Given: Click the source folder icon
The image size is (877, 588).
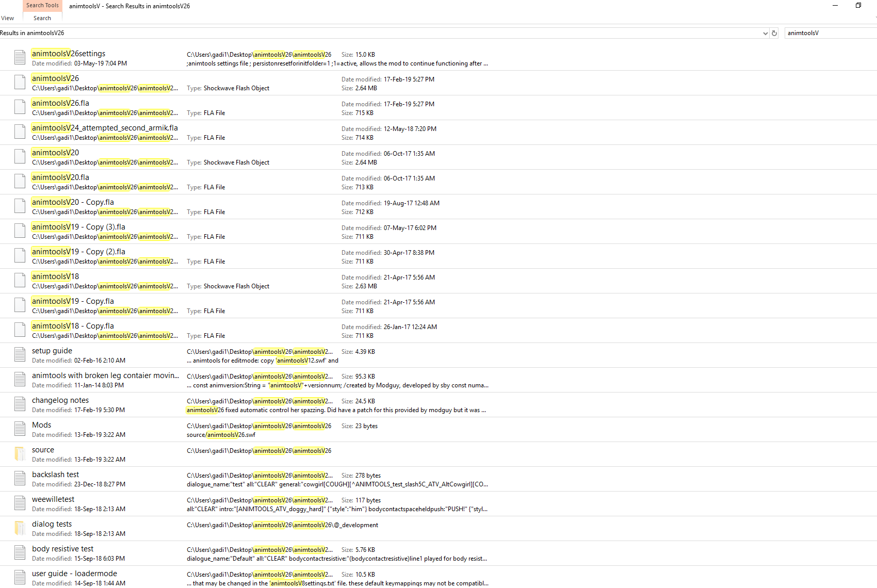Looking at the screenshot, I should [20, 454].
